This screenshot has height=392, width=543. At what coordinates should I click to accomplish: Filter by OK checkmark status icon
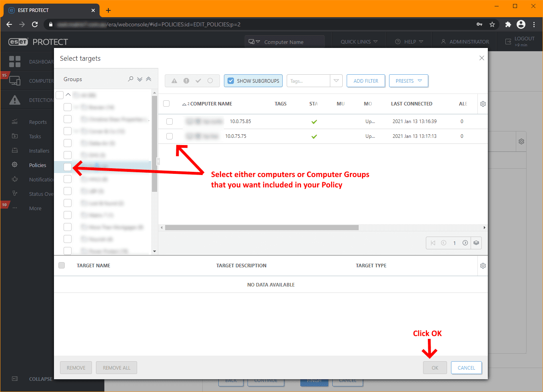click(x=198, y=81)
